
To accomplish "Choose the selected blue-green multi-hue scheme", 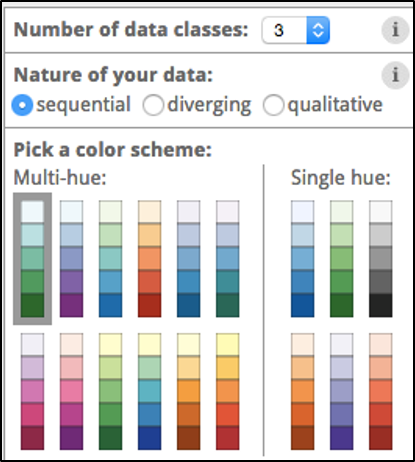I will click(x=32, y=259).
